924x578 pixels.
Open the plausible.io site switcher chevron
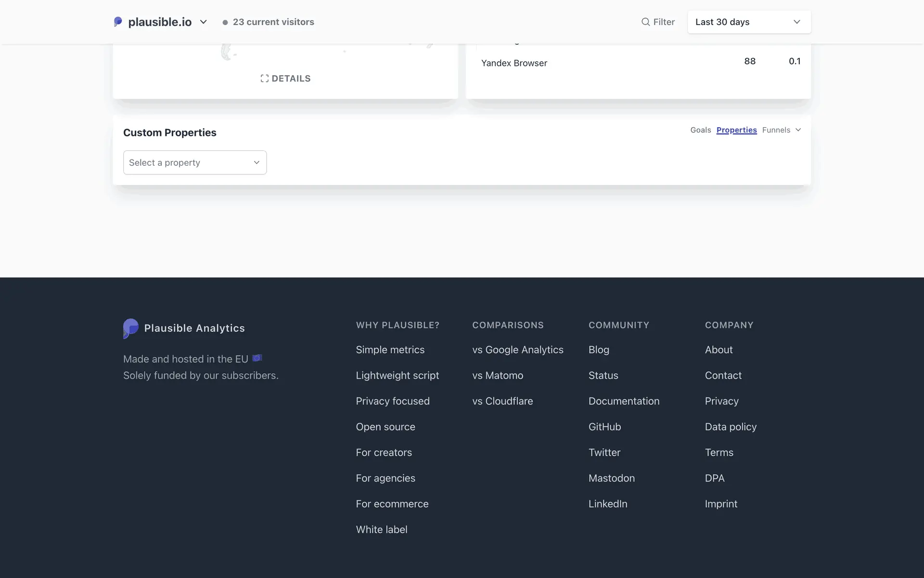(203, 22)
